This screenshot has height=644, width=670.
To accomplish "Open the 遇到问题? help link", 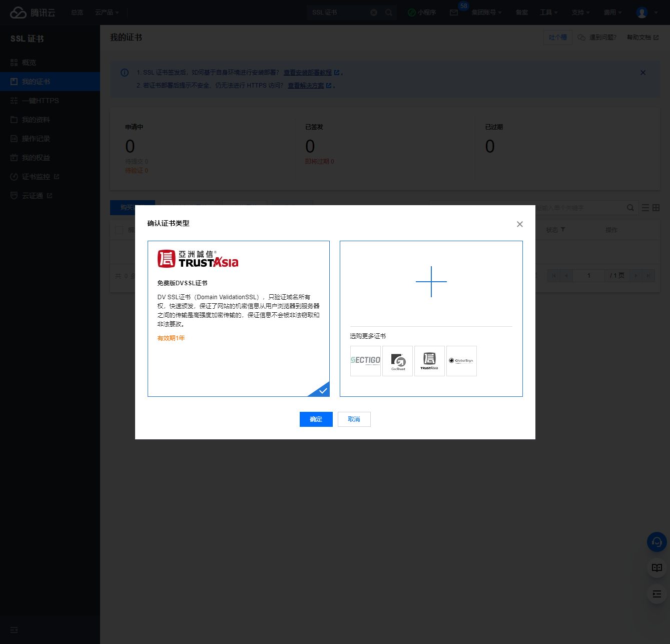I will [597, 38].
